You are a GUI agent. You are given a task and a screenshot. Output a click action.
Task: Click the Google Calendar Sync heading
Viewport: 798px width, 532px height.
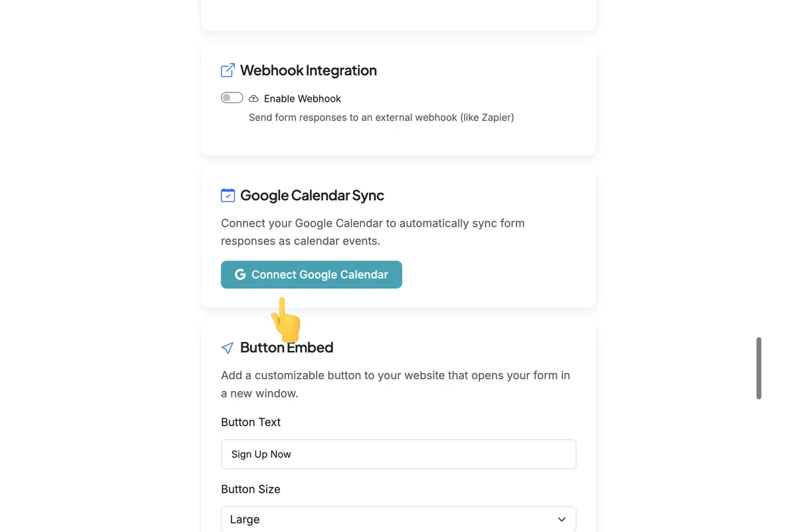pos(312,196)
